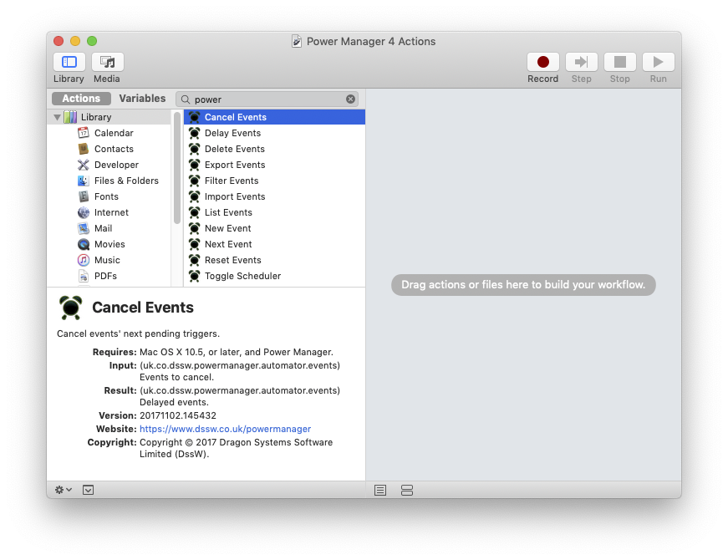Start recording with the Record button

542,62
